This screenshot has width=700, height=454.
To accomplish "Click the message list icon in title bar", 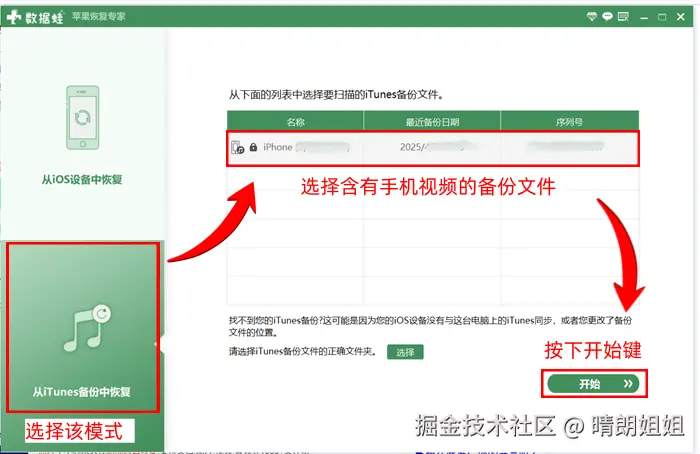I will tap(623, 17).
